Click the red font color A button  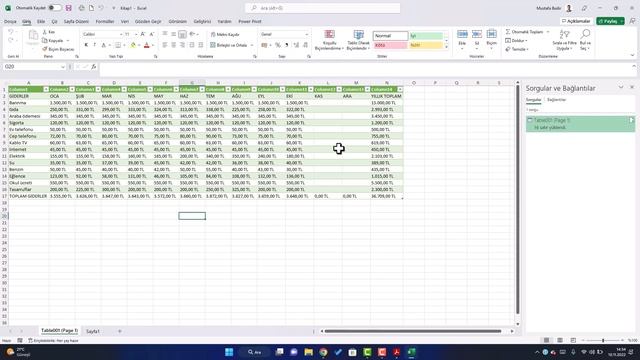(147, 45)
